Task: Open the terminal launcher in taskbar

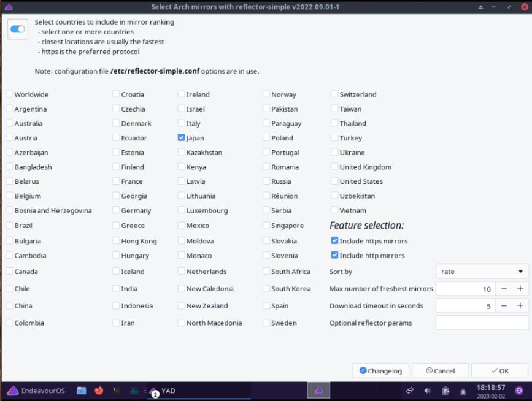Action: [117, 391]
